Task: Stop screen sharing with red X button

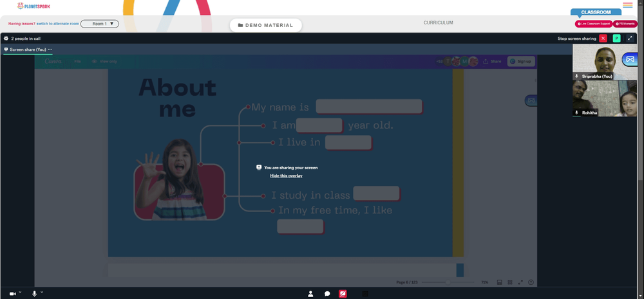Action: (x=603, y=38)
